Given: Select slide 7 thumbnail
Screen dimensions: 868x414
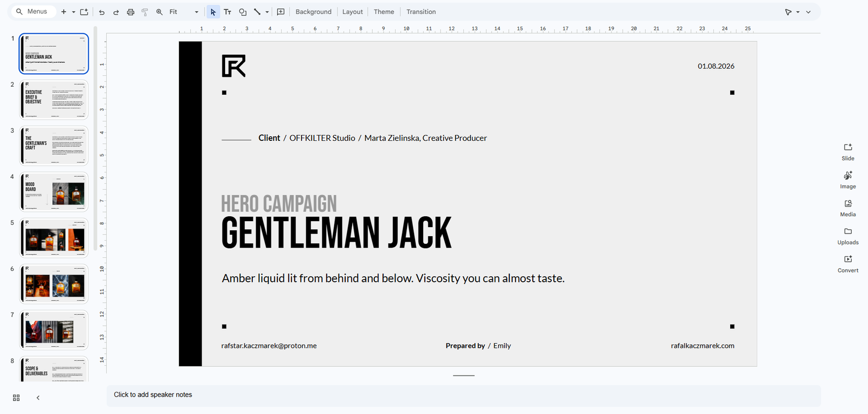Looking at the screenshot, I should 54,330.
